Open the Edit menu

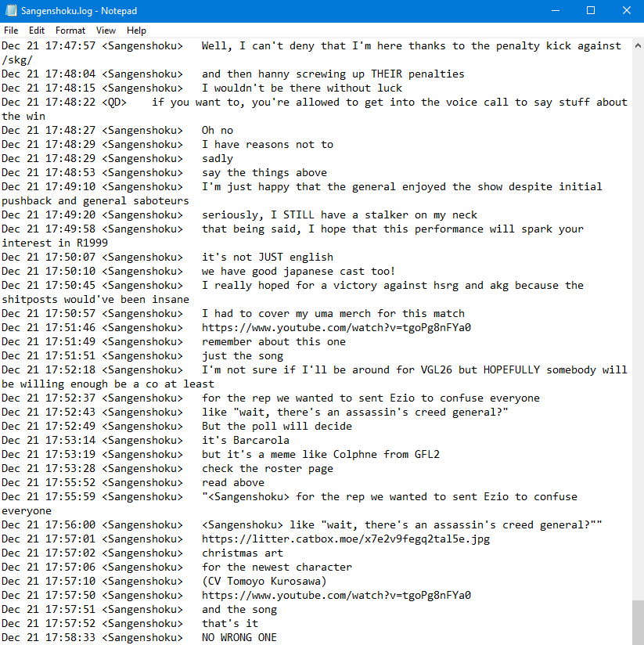tap(37, 31)
